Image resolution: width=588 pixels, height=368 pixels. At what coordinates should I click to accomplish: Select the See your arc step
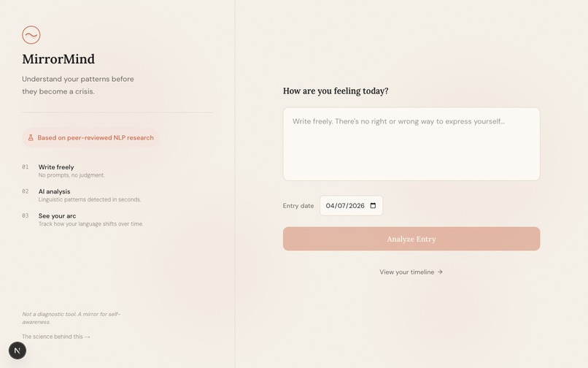point(57,216)
